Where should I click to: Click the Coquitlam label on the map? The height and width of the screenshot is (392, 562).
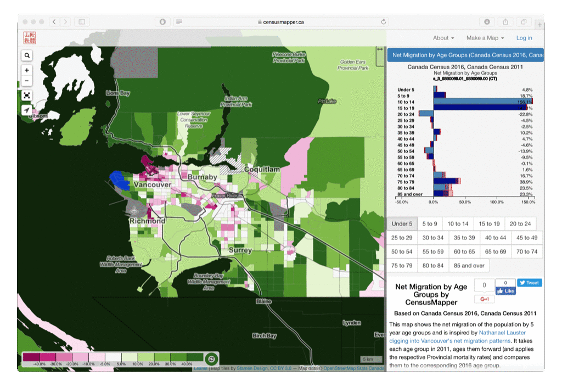[x=262, y=169]
